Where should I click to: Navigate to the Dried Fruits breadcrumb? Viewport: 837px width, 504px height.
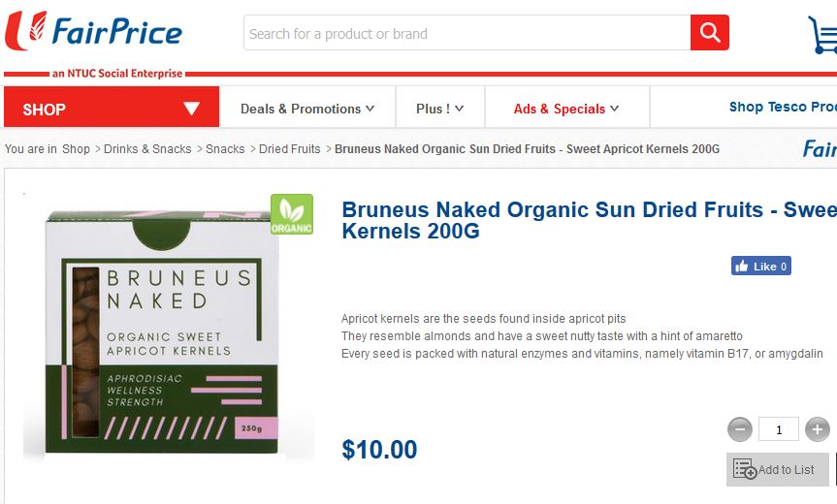[x=289, y=149]
